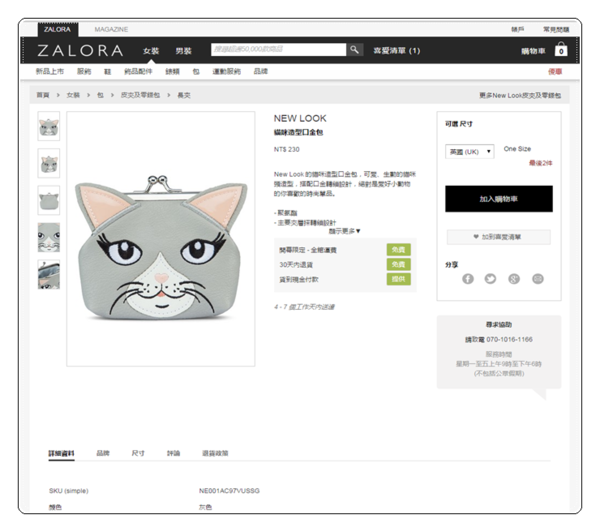Open 新品上市 in navigation bar

click(50, 71)
